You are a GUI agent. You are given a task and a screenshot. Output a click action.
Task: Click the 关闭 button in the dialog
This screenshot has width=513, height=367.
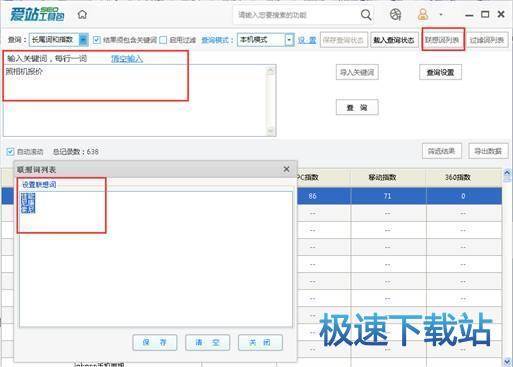260,342
